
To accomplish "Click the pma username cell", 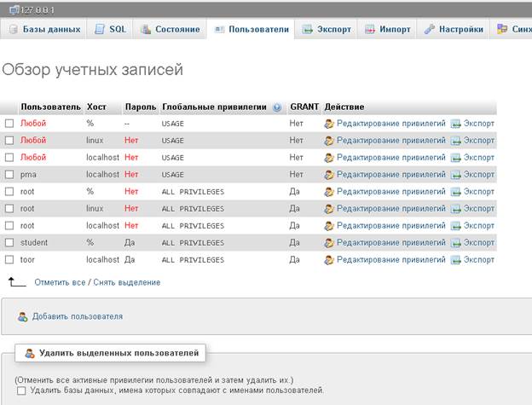I will pyautogui.click(x=28, y=175).
